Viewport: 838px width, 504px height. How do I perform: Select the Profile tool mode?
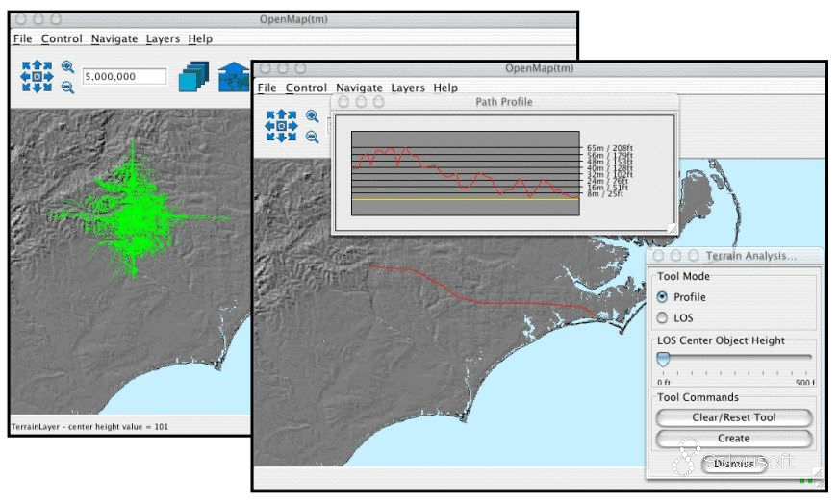coord(662,296)
